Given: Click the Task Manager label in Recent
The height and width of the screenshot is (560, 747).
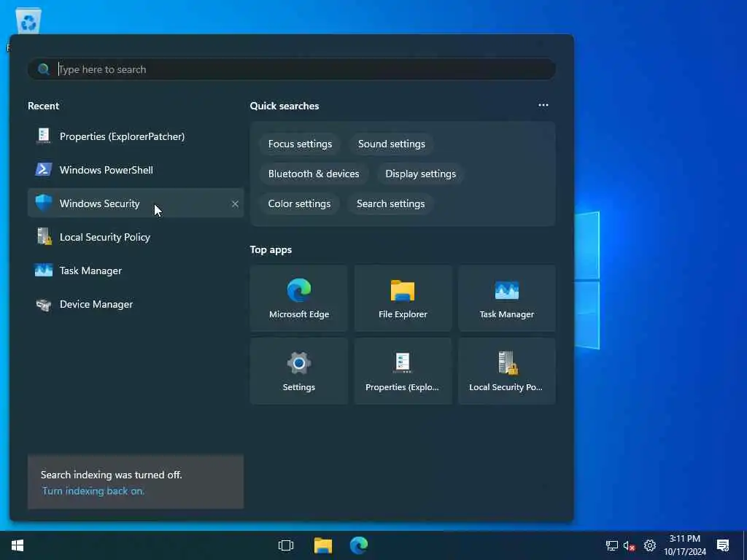Looking at the screenshot, I should point(90,271).
